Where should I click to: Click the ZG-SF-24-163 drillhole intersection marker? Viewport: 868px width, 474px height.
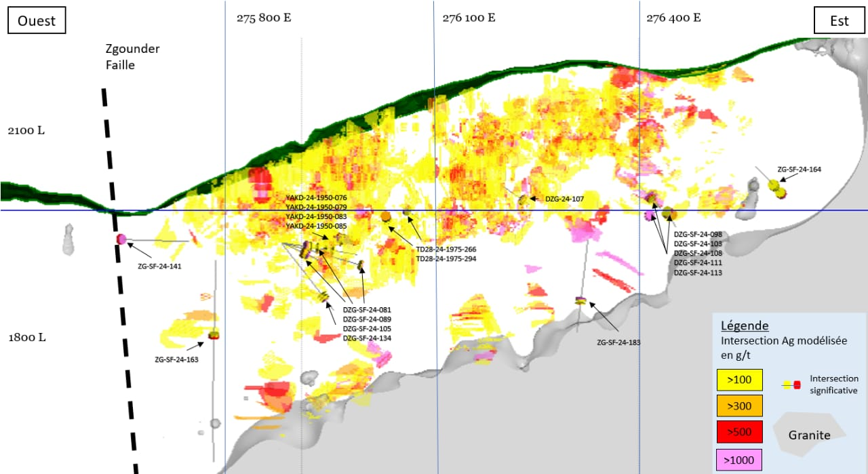click(214, 335)
